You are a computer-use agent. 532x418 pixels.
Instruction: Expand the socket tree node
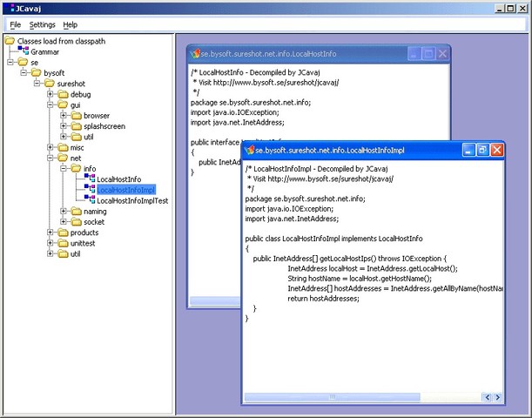64,221
